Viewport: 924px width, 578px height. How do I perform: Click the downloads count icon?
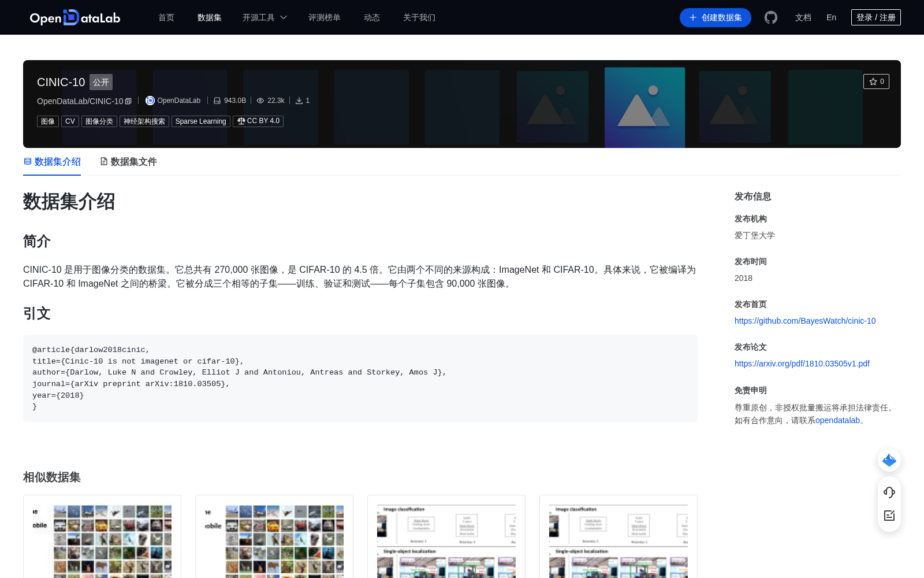coord(299,101)
